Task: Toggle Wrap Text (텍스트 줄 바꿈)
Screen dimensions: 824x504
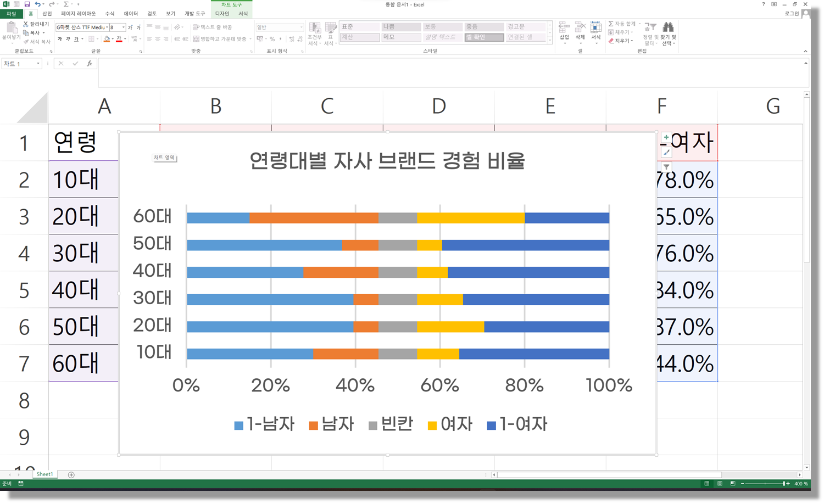Action: point(213,27)
